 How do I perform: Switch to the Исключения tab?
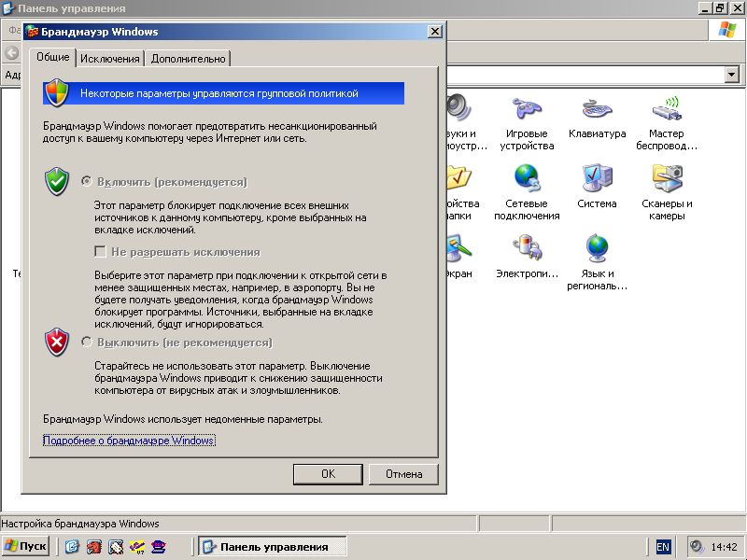tap(109, 59)
